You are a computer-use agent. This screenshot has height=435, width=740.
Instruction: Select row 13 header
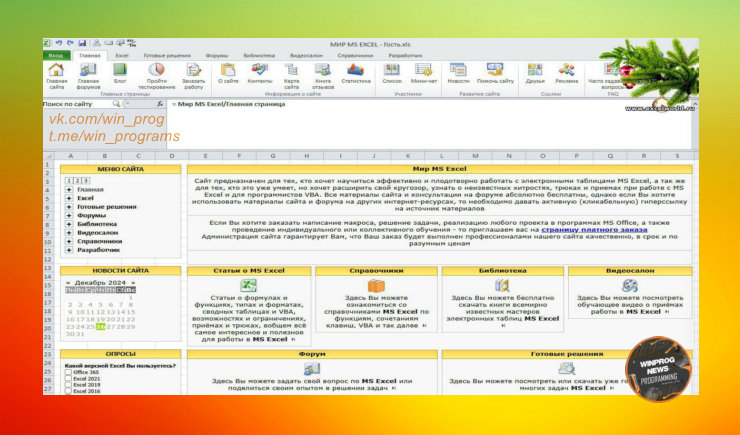pyautogui.click(x=48, y=268)
